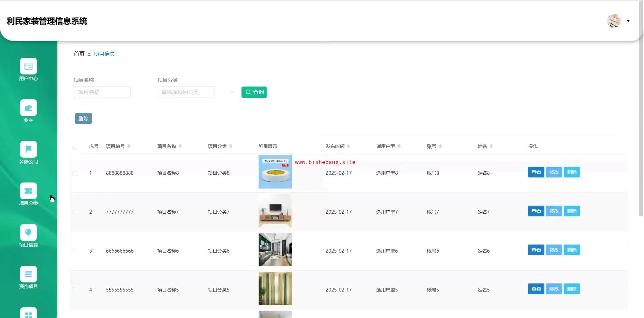Navigate to 首页 breadcrumb
644x318 pixels.
79,54
